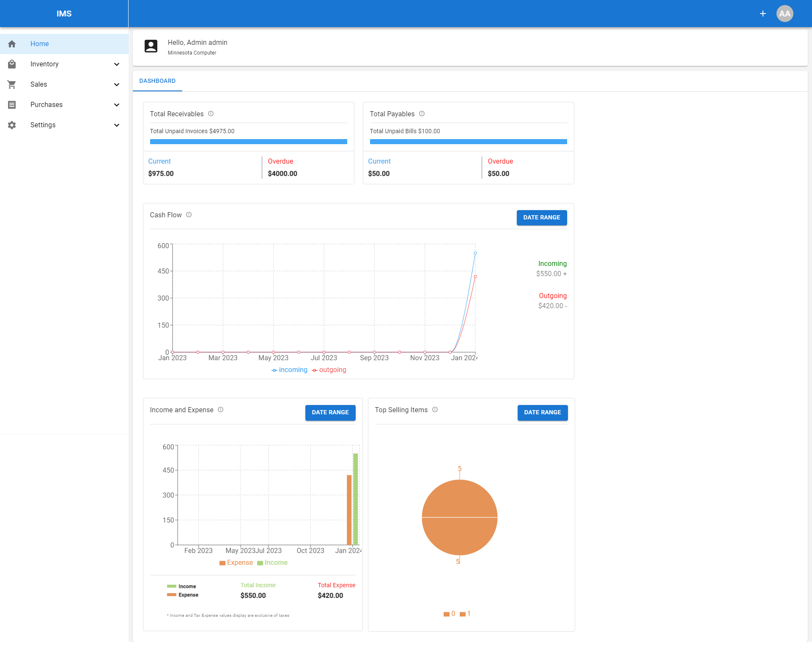The image size is (812, 646).
Task: Open the Purchases menu item
Action: point(64,105)
